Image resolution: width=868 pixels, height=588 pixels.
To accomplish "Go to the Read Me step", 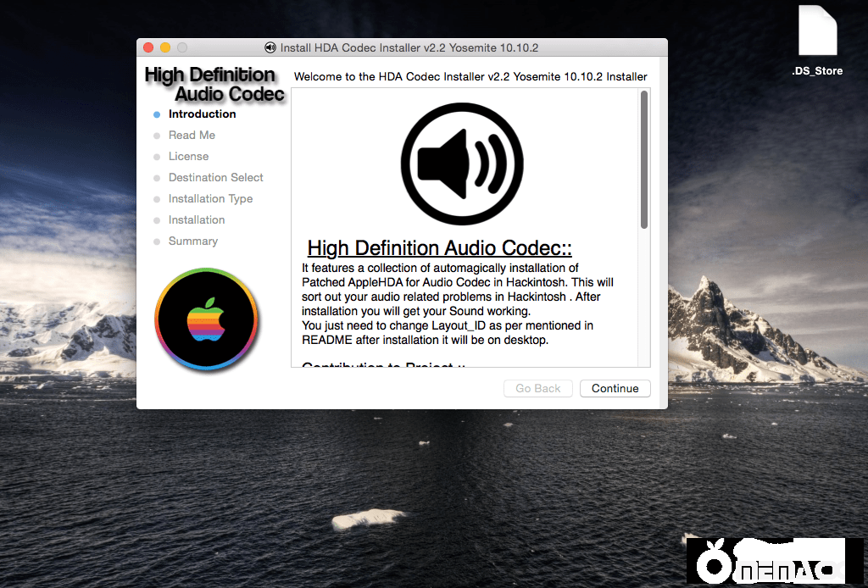I will coord(192,135).
